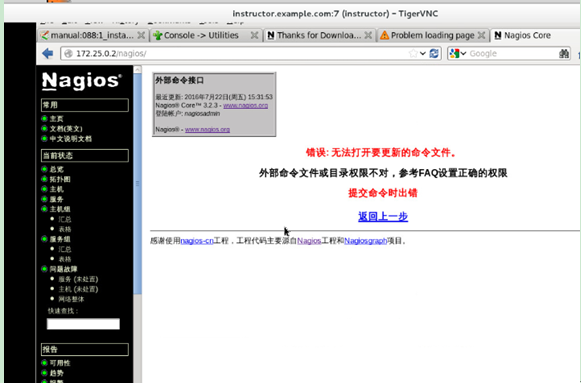The image size is (581, 383).
Task: Open 问题故障 in the sidebar
Action: point(63,269)
